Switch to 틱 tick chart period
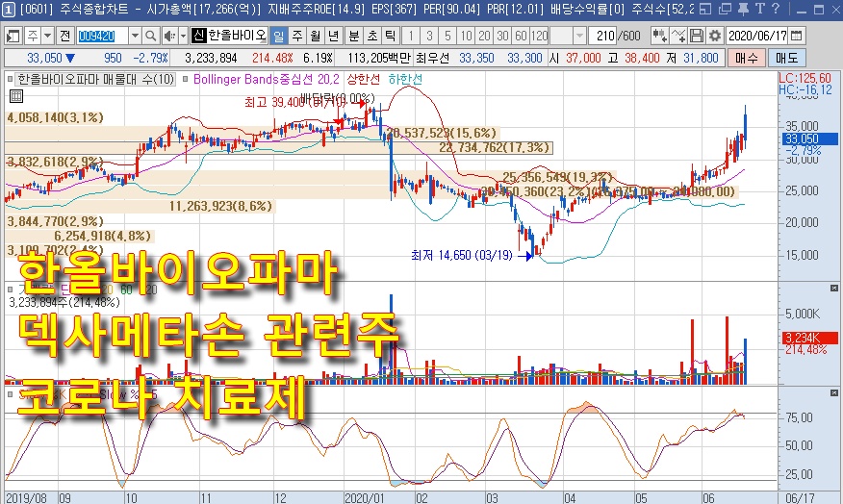843x504 pixels. pyautogui.click(x=391, y=36)
